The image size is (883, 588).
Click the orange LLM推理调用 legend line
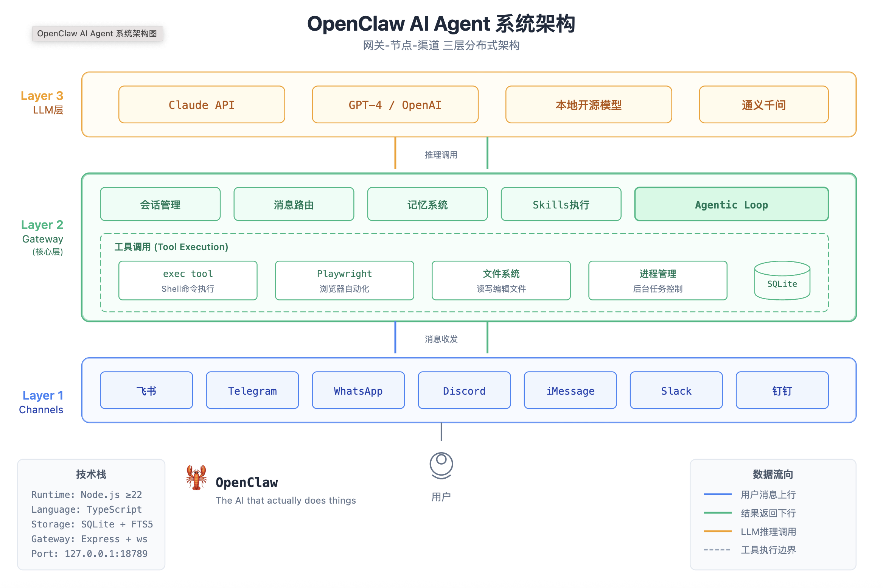click(x=717, y=531)
